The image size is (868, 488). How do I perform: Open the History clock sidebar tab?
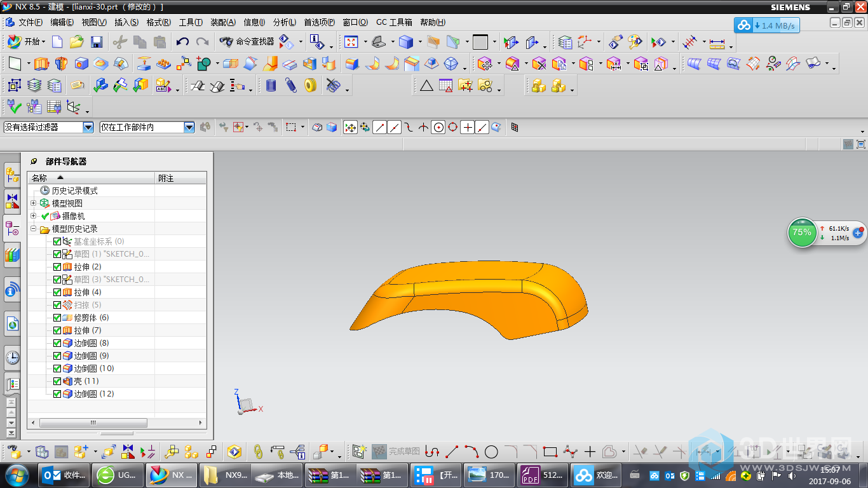pyautogui.click(x=12, y=358)
